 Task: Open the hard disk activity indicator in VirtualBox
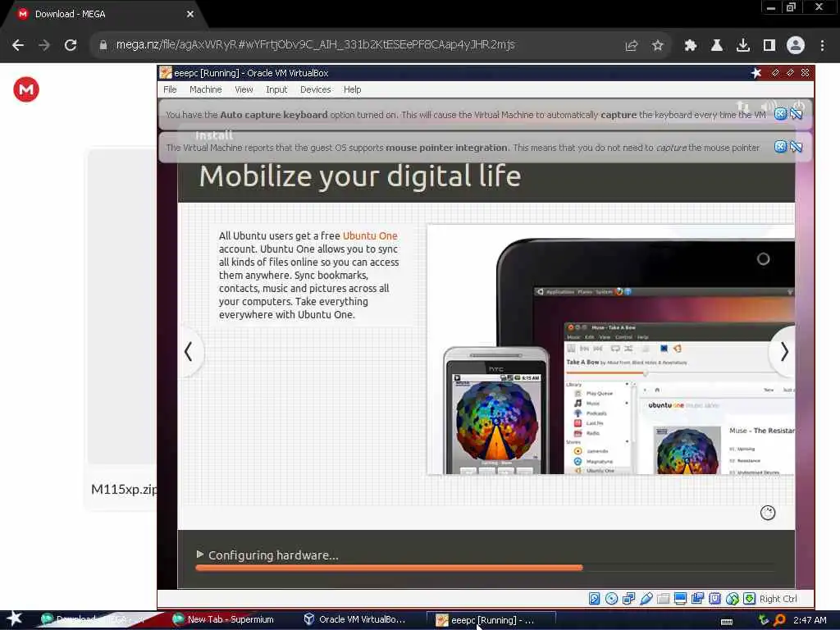[x=594, y=598]
